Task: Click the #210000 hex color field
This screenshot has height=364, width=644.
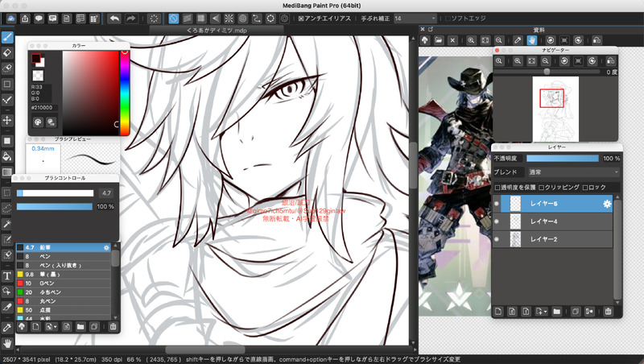Action: click(44, 108)
